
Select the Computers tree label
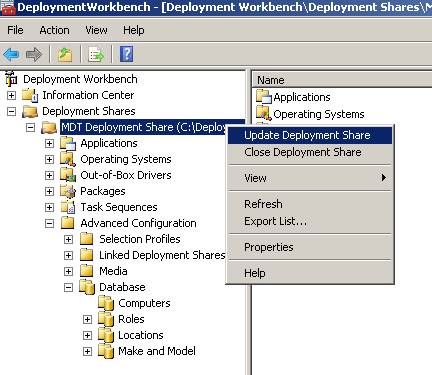[x=144, y=303]
